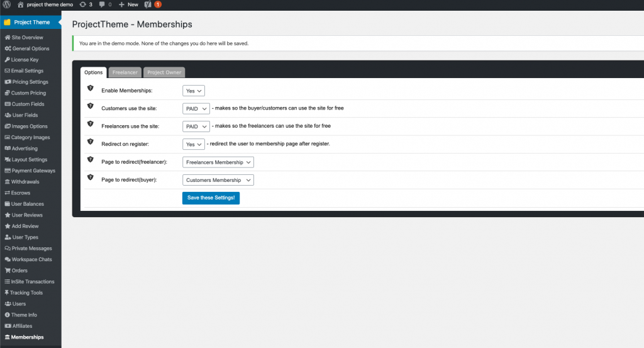Screen dimensions: 644x348
Task: Open the Freelancers use the site dropdown
Action: coord(196,126)
